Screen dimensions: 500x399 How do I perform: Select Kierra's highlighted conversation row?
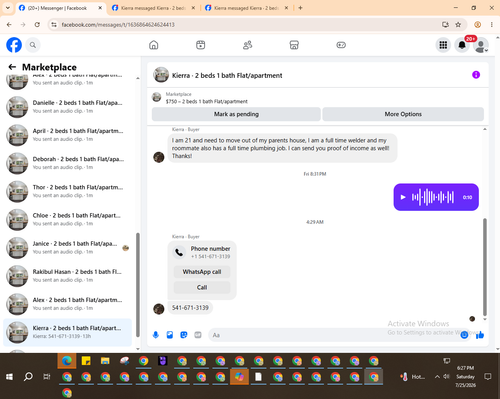pos(68,332)
